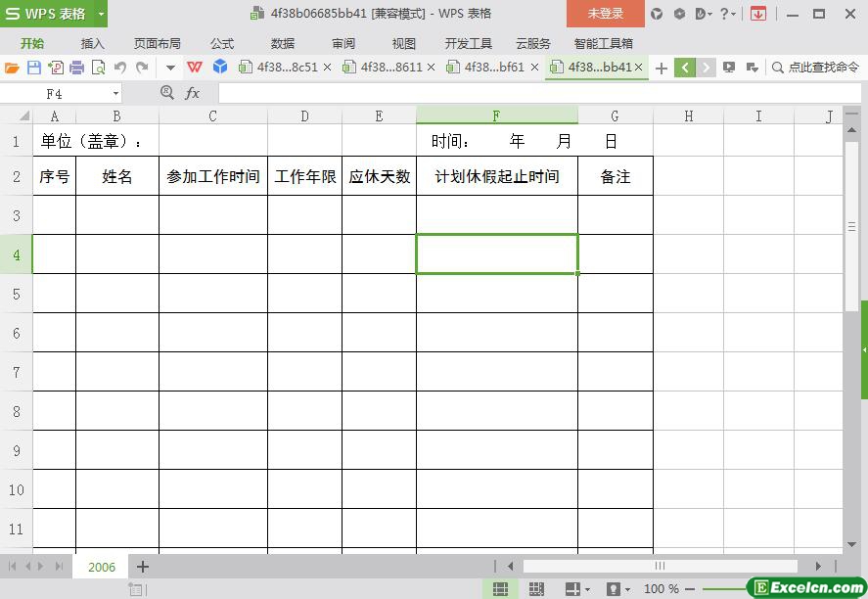Select the 2006 sheet tab

click(102, 567)
